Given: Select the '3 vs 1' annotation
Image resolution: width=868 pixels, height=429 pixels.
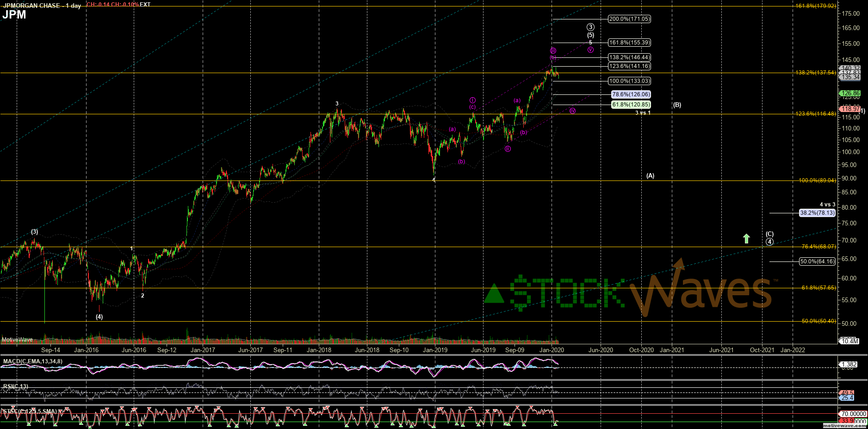Looking at the screenshot, I should pyautogui.click(x=643, y=113).
